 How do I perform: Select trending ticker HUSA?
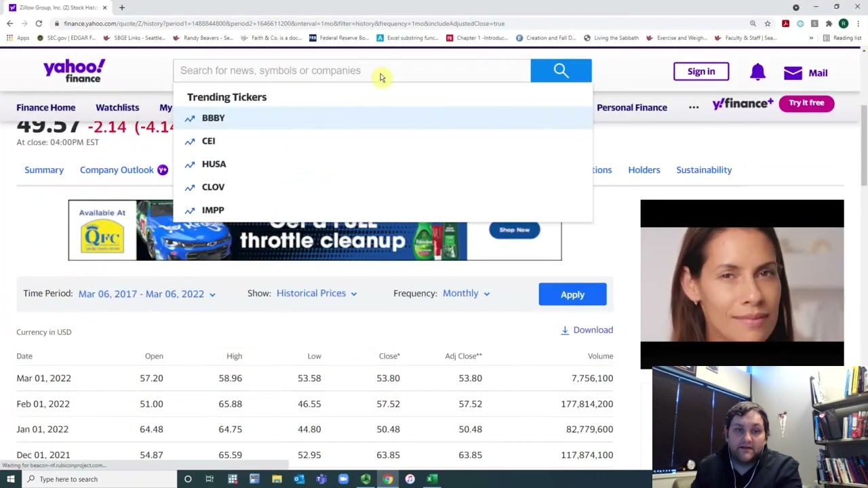(x=382, y=164)
